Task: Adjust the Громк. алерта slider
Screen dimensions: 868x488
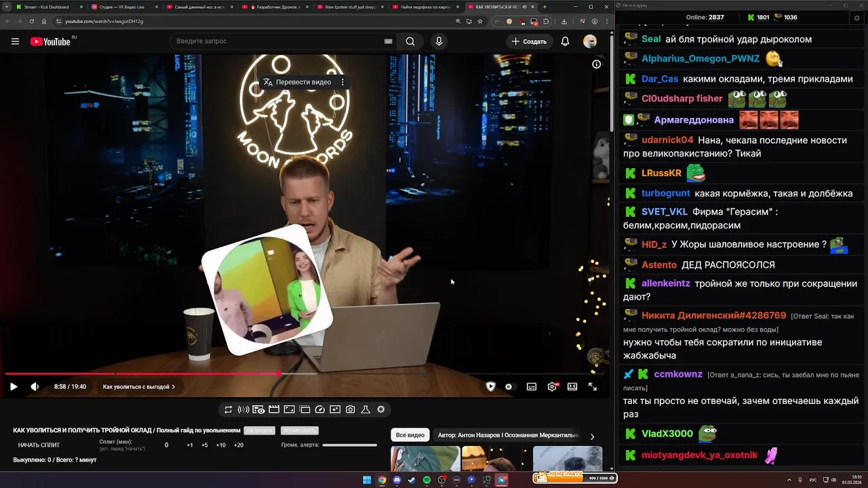Action: point(349,445)
